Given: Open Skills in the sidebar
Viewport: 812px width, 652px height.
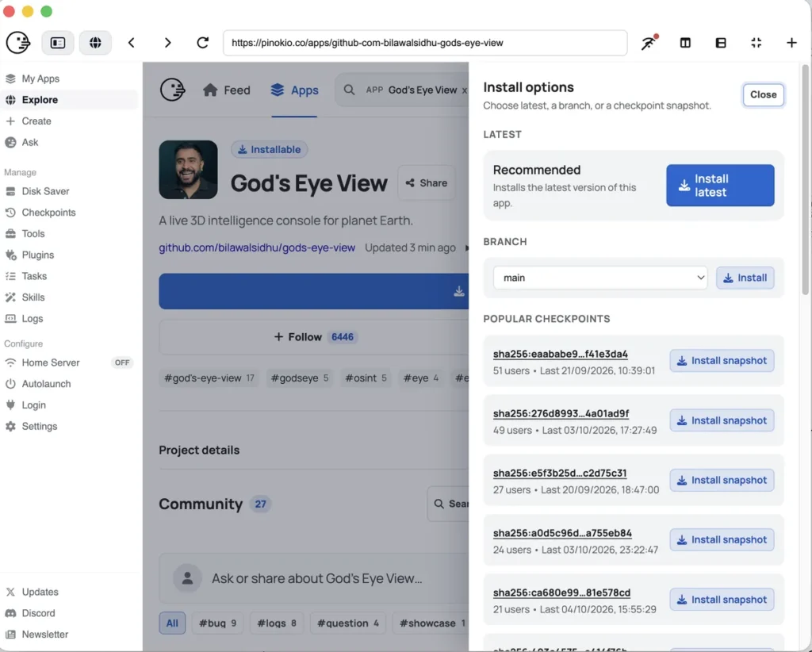Looking at the screenshot, I should (x=69, y=297).
